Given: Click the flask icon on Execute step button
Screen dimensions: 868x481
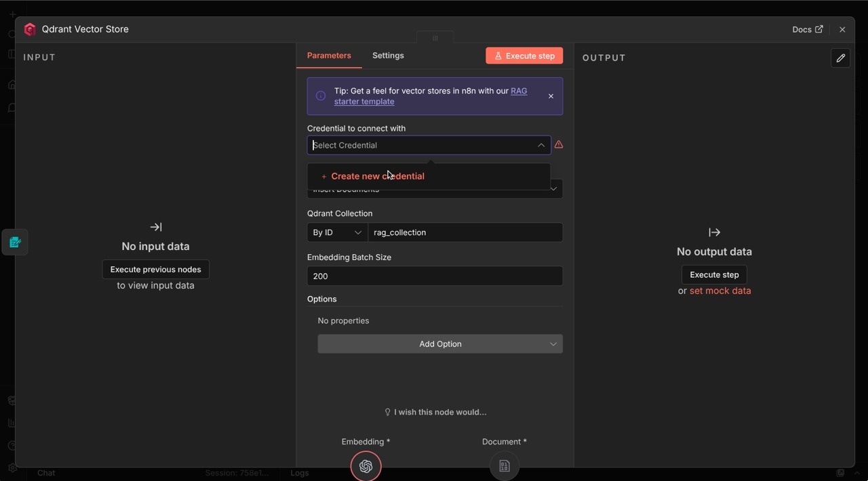Looking at the screenshot, I should (x=498, y=56).
